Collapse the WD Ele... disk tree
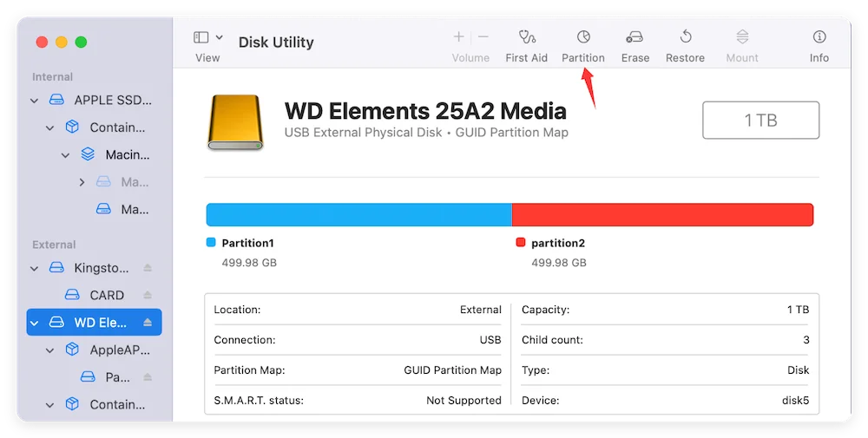 tap(35, 323)
